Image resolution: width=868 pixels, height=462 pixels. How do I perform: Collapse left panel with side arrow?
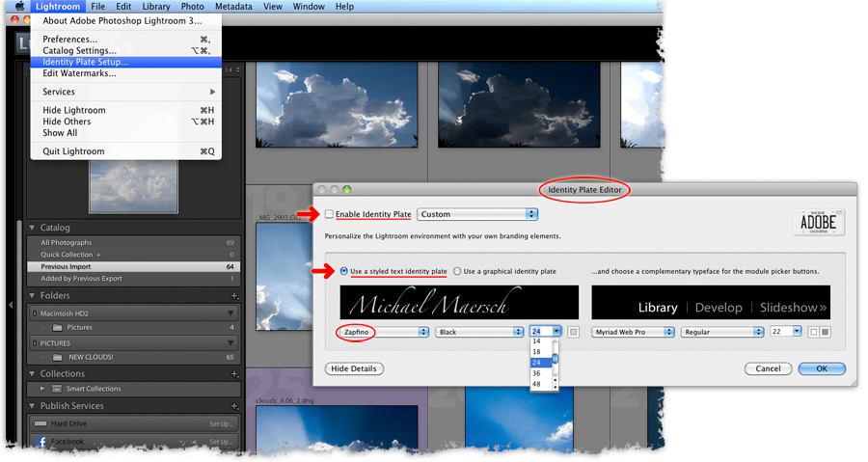click(11, 305)
